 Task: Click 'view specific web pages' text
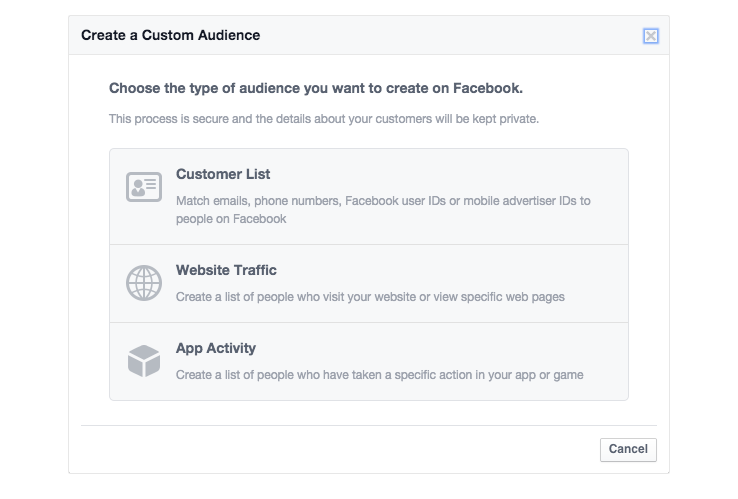[499, 297]
